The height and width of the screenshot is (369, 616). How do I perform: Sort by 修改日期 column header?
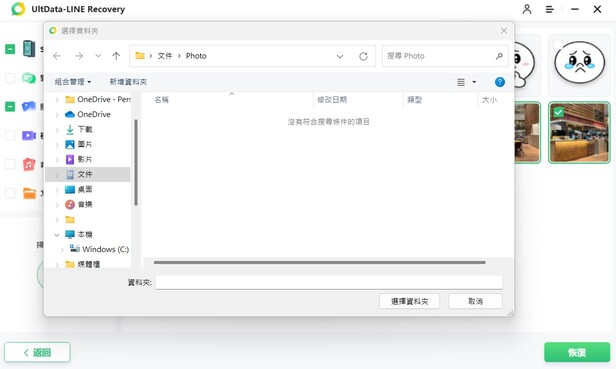pyautogui.click(x=332, y=100)
